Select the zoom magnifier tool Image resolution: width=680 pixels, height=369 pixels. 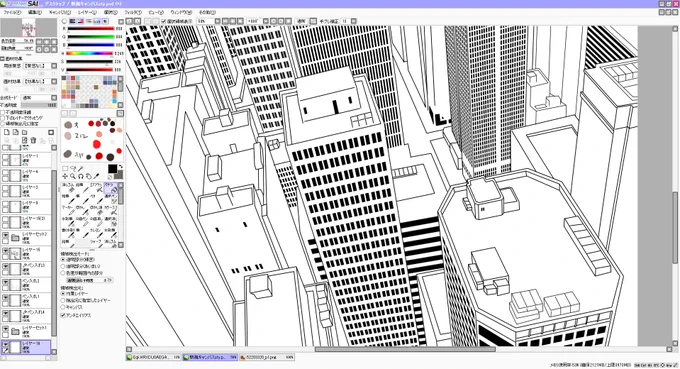[73, 176]
